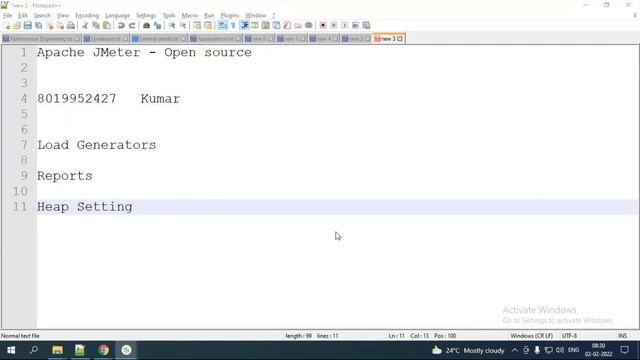Switch to Performance Engineering tab
The height and width of the screenshot is (360, 640).
[x=41, y=39]
